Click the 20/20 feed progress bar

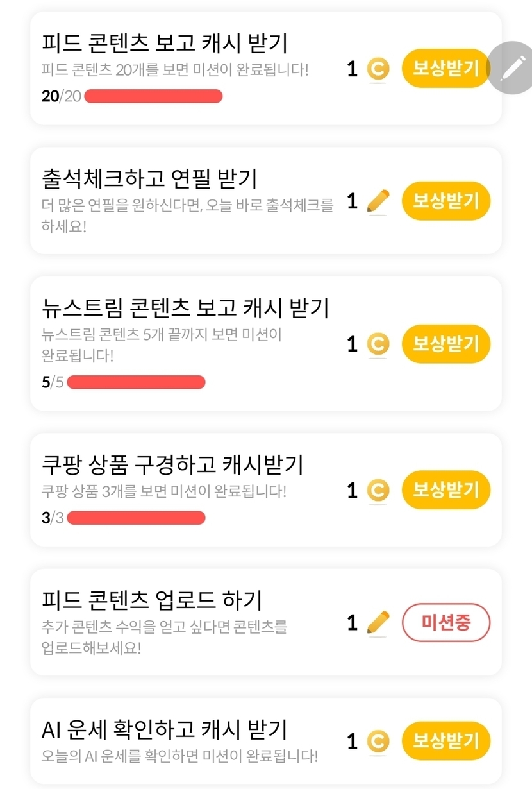pyautogui.click(x=153, y=97)
